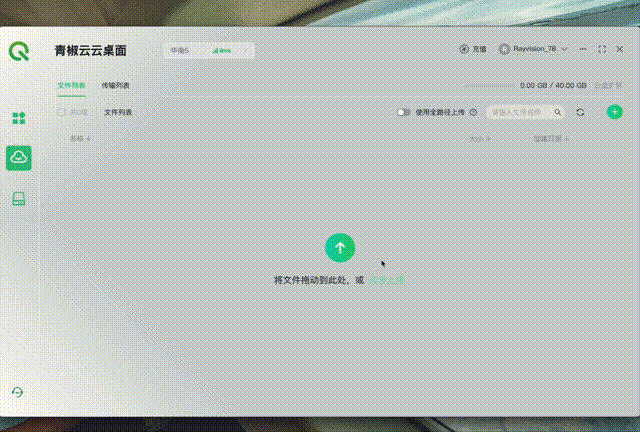The image size is (640, 432).
Task: Sort by 大小 column header
Action: (480, 139)
